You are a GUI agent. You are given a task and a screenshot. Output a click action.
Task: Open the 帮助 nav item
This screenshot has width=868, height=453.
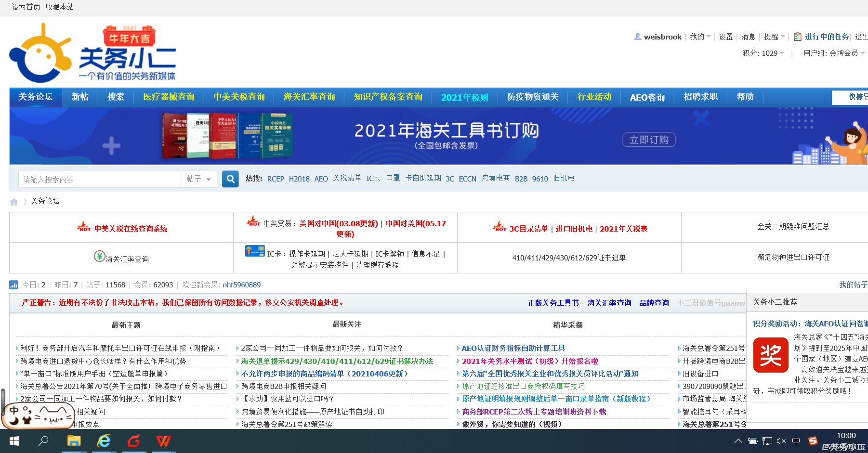pyautogui.click(x=745, y=97)
